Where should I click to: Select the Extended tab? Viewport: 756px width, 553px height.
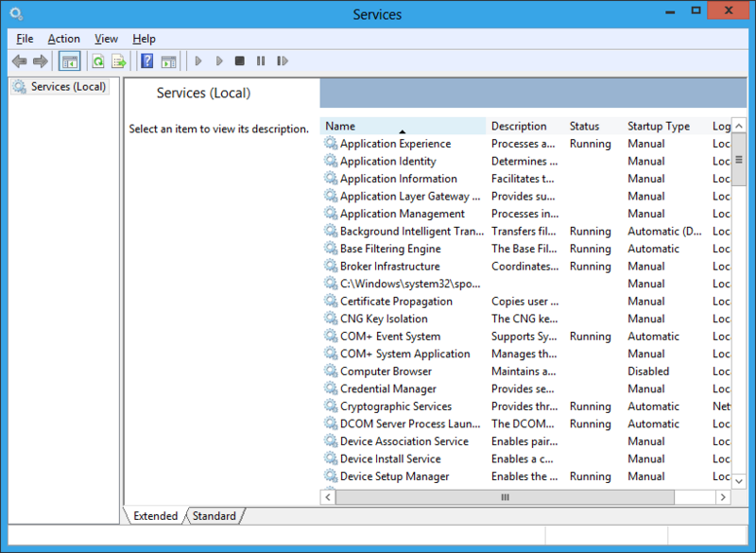(156, 516)
